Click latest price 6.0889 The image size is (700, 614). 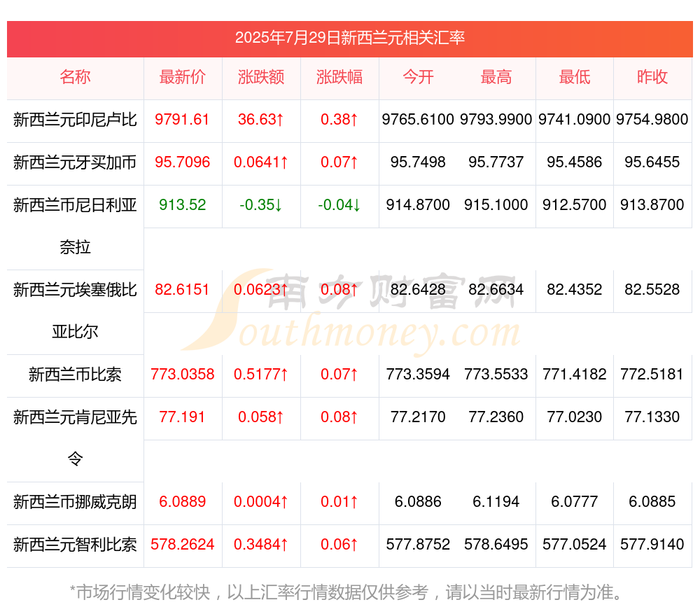(182, 502)
